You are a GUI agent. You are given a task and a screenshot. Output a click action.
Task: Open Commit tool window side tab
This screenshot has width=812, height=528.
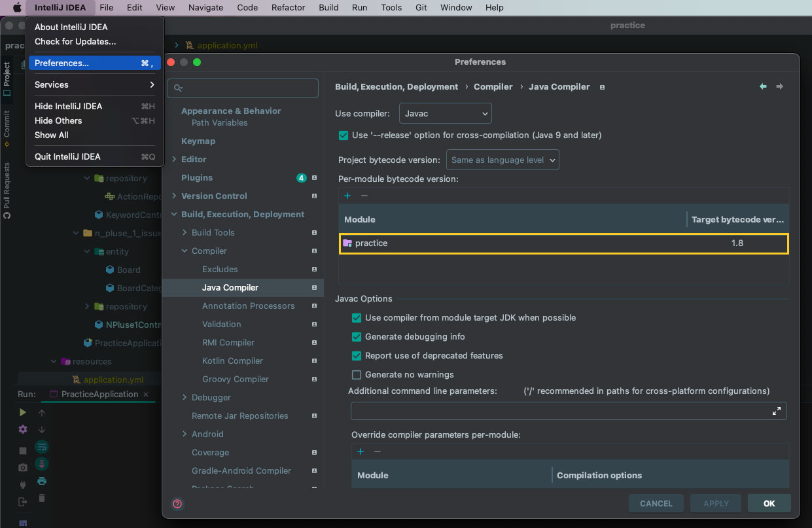[7, 128]
